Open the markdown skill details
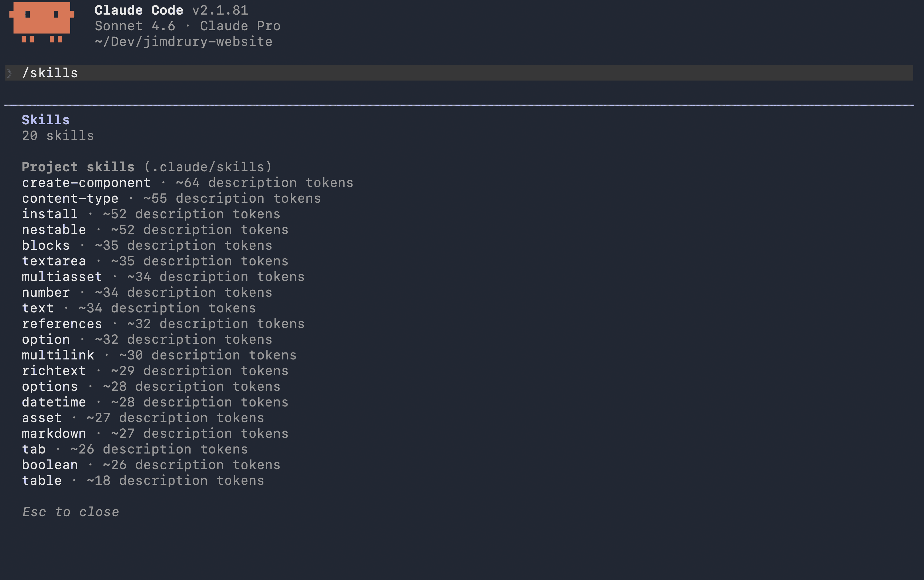This screenshot has height=580, width=924. point(54,433)
